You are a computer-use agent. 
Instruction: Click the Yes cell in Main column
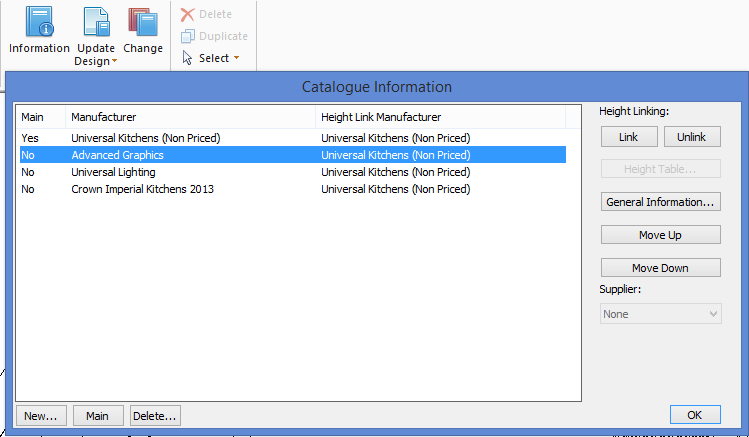[x=30, y=138]
